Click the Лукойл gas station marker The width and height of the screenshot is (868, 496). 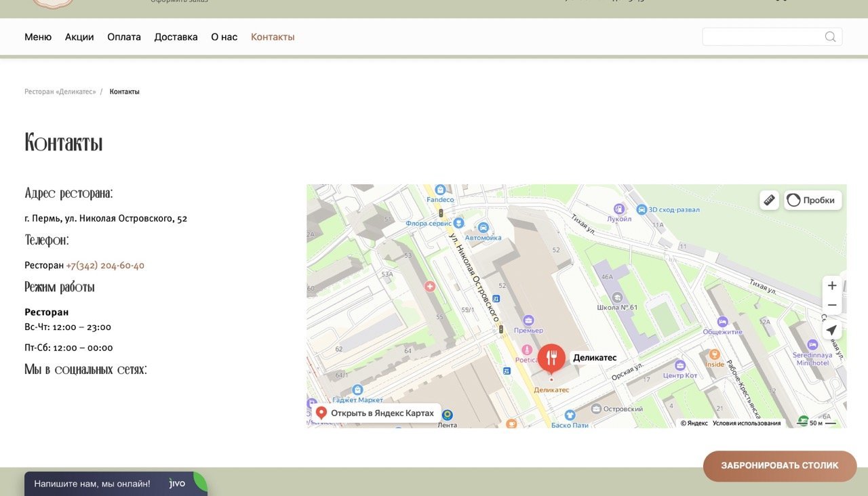(618, 209)
